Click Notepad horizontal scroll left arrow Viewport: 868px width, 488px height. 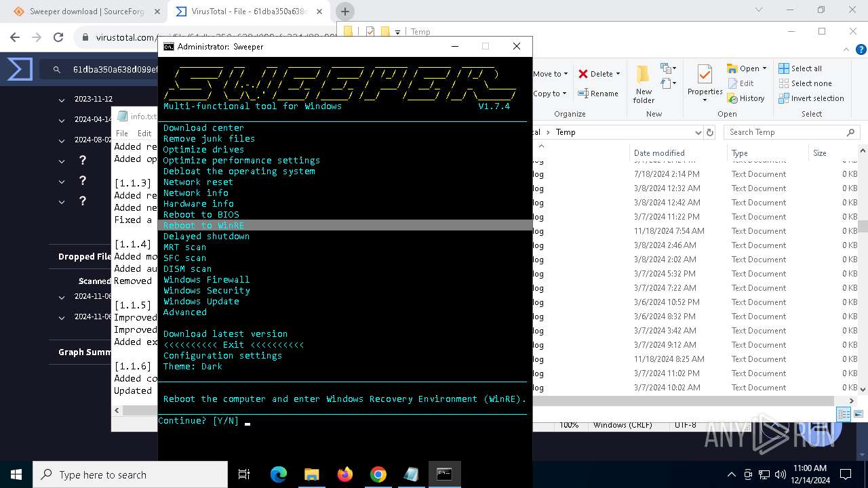(117, 410)
